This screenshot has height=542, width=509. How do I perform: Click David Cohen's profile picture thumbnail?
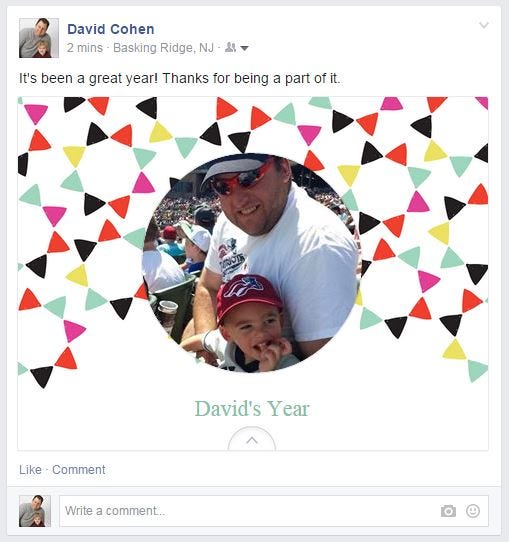[39, 38]
